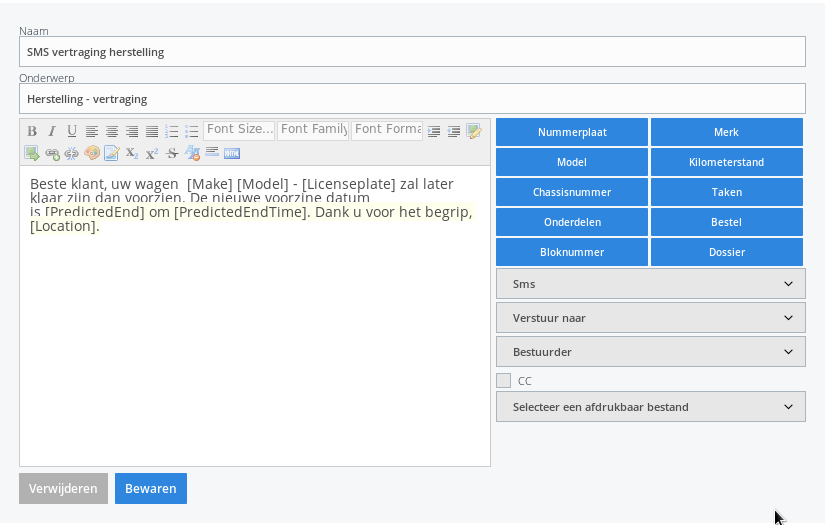The height and width of the screenshot is (525, 829).
Task: Insert the Kilometerstand placeholder
Action: [x=726, y=162]
